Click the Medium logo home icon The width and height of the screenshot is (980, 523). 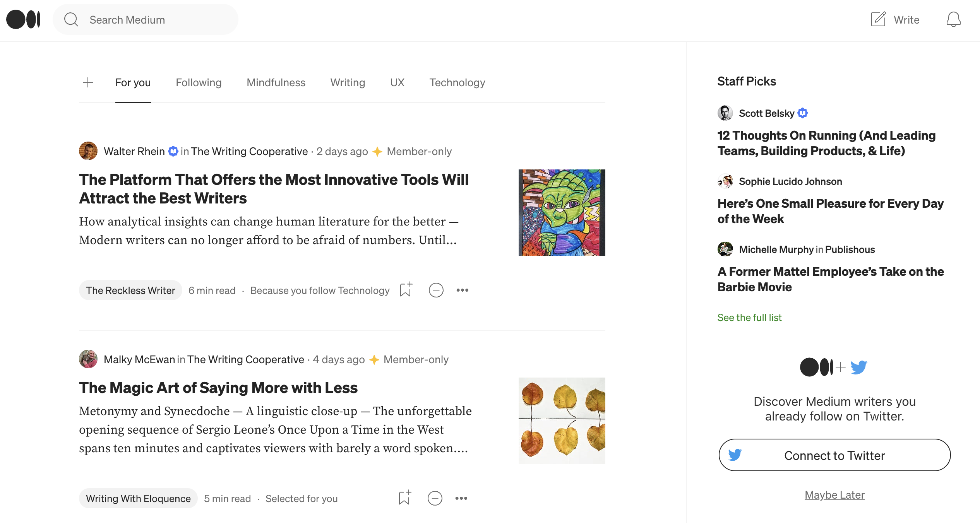point(23,19)
